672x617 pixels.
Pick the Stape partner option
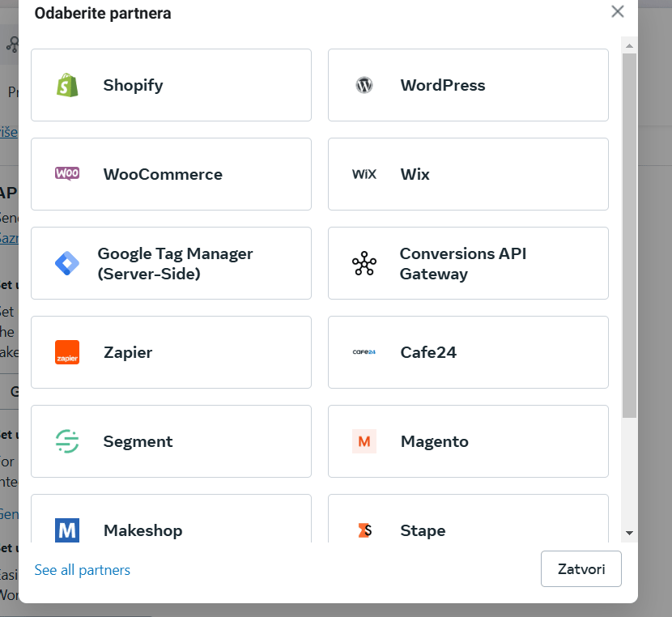coord(468,518)
